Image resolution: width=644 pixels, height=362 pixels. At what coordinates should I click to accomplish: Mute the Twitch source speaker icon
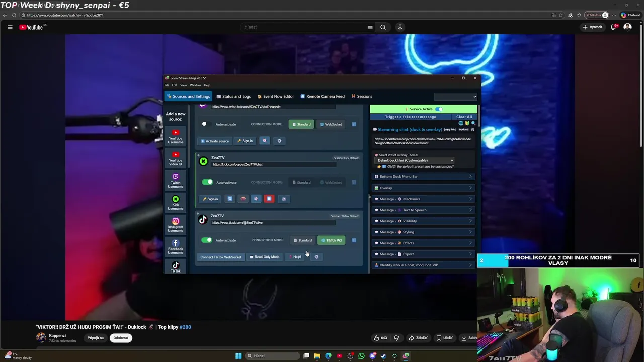pos(264,141)
